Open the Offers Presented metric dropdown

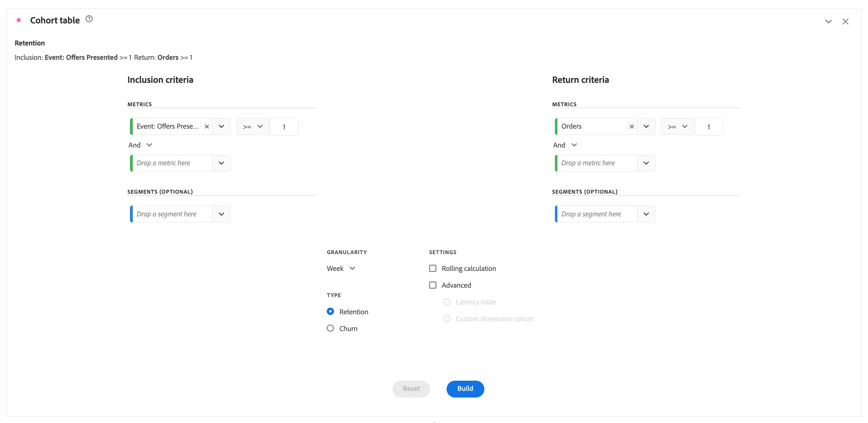(221, 127)
